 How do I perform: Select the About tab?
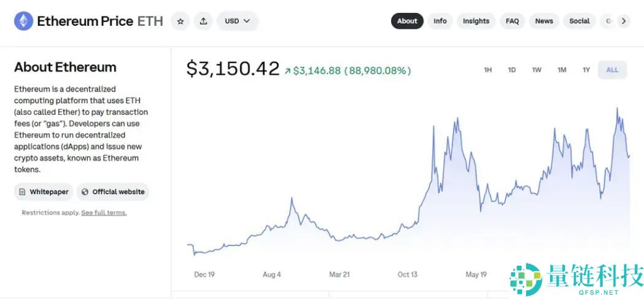(x=407, y=21)
